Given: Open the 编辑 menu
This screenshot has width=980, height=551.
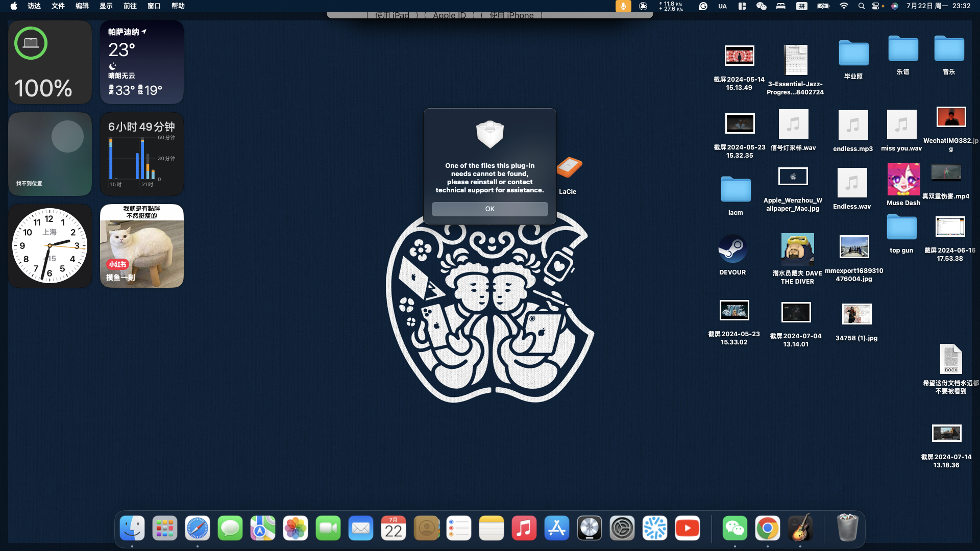Looking at the screenshot, I should point(82,6).
